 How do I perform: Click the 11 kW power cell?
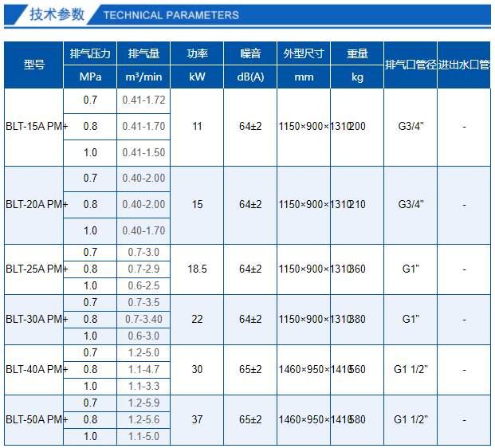(197, 127)
